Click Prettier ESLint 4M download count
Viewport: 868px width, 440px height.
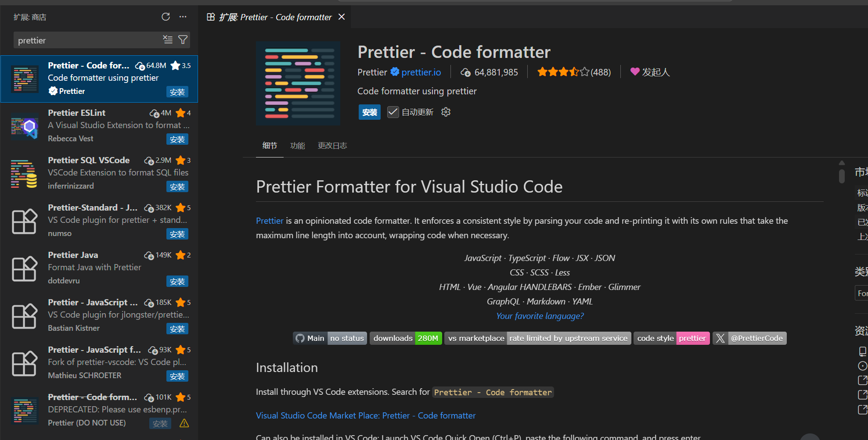[160, 113]
